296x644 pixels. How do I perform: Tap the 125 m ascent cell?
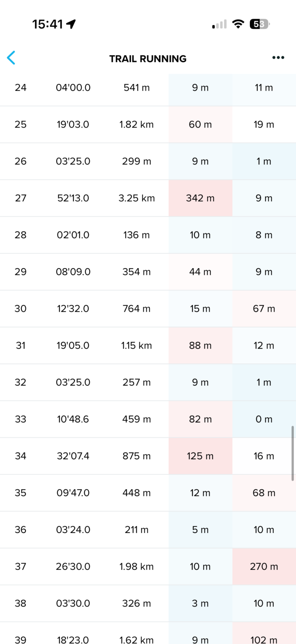point(200,456)
